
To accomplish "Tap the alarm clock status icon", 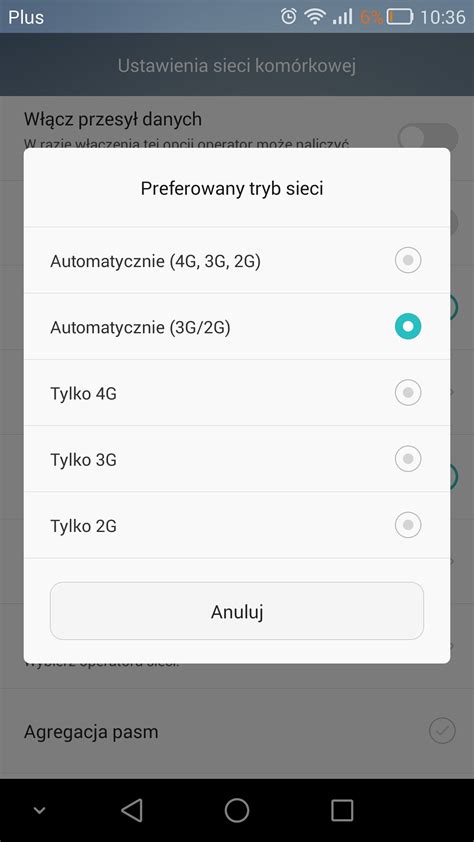I will [288, 17].
